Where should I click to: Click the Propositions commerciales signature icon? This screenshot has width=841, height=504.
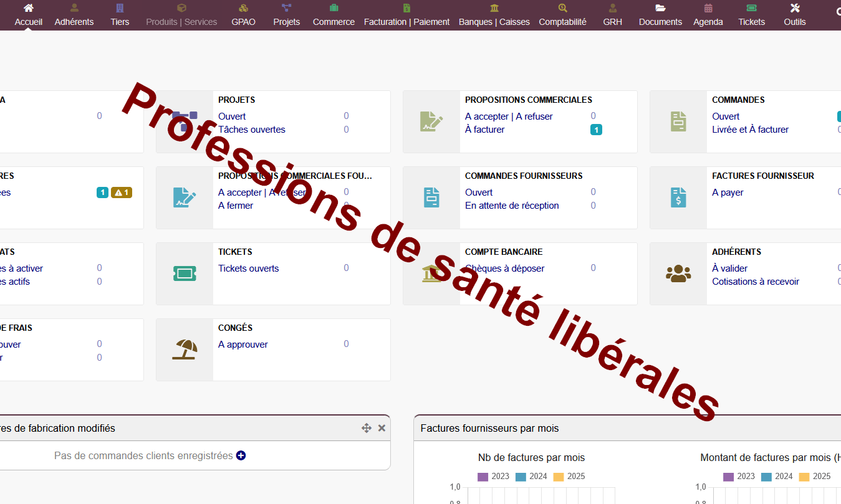coord(431,121)
